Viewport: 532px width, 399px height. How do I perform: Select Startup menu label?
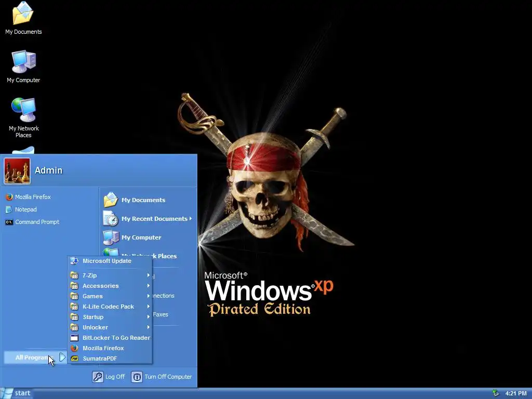(93, 317)
